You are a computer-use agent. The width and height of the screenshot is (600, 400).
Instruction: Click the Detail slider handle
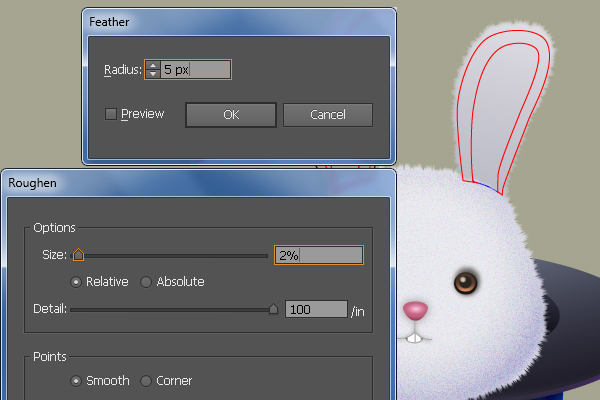point(273,309)
